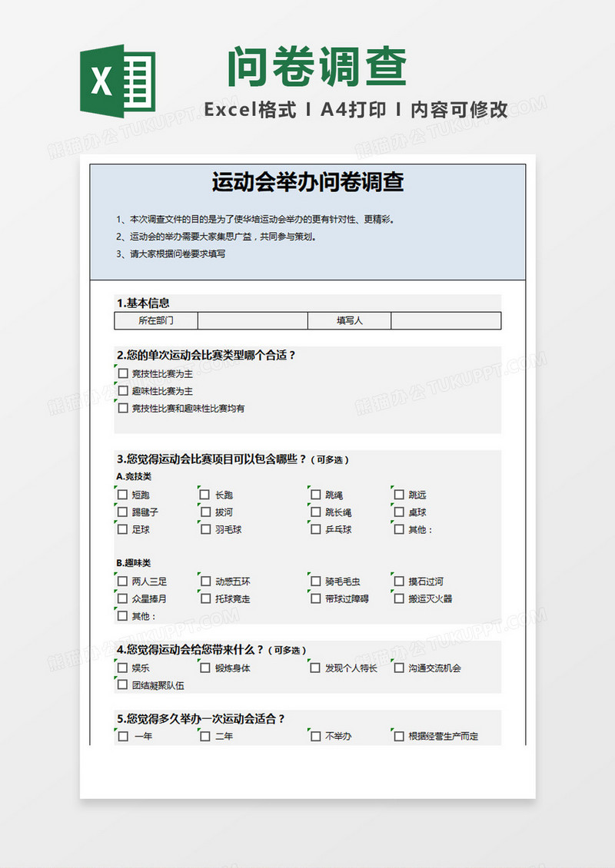Tick the 沟通交流机会 checkbox
The image size is (615, 868).
(x=398, y=668)
